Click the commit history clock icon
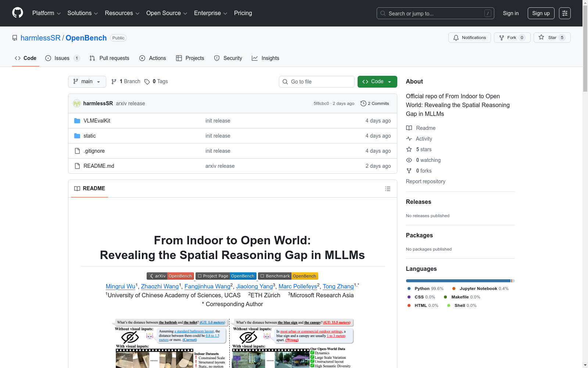The width and height of the screenshot is (588, 368). click(x=363, y=103)
